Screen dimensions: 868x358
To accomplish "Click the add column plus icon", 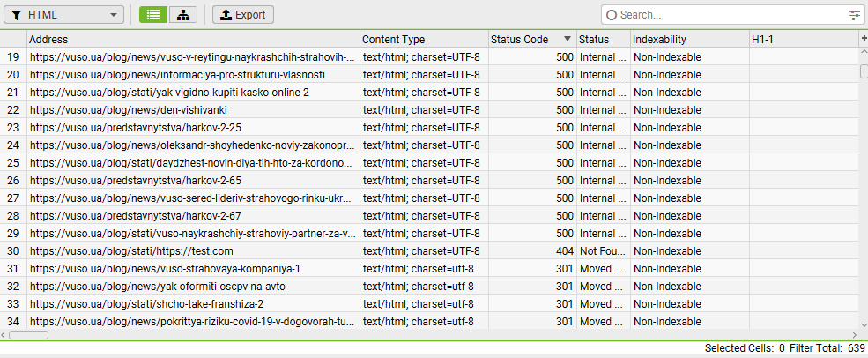I will point(864,39).
